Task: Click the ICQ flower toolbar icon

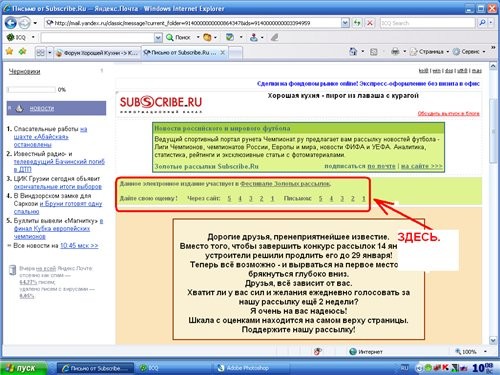Action: point(10,37)
